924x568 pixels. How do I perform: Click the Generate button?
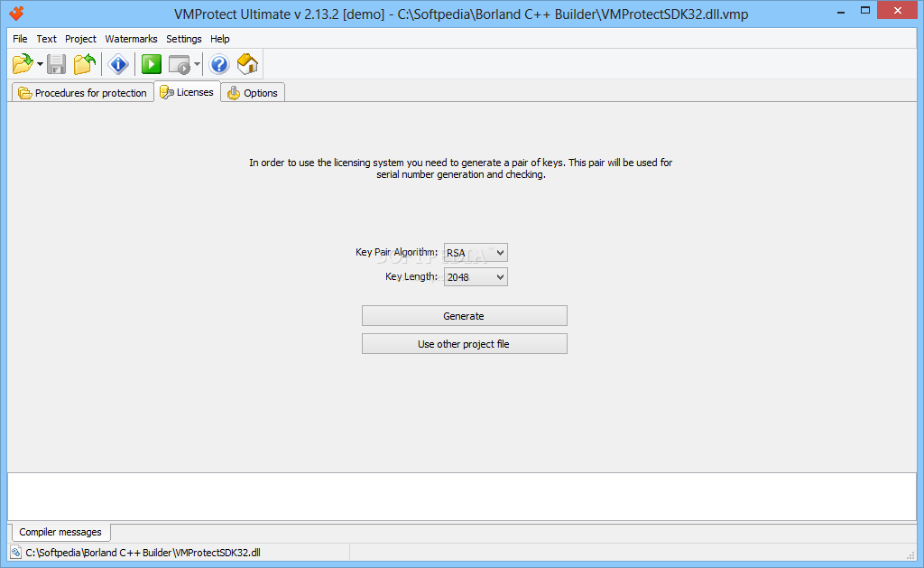[465, 315]
